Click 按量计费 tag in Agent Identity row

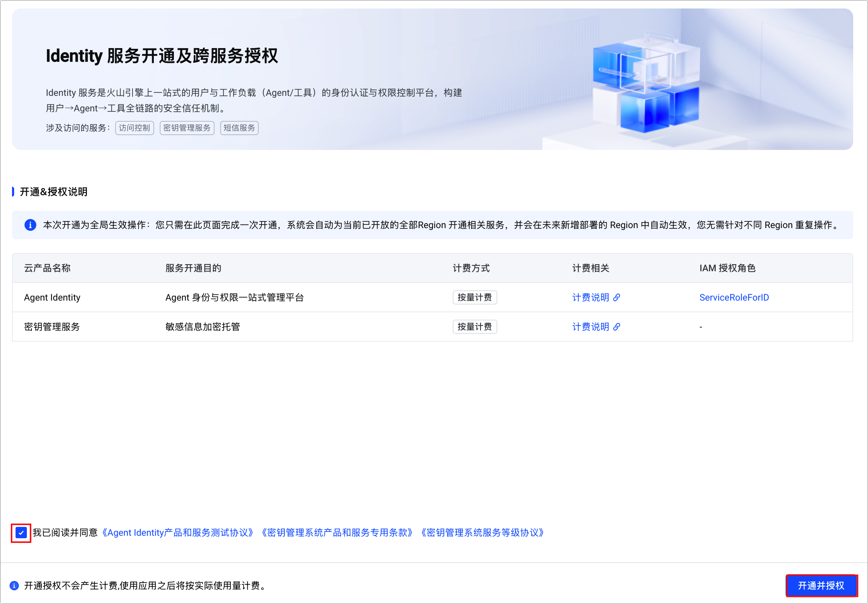pyautogui.click(x=475, y=297)
